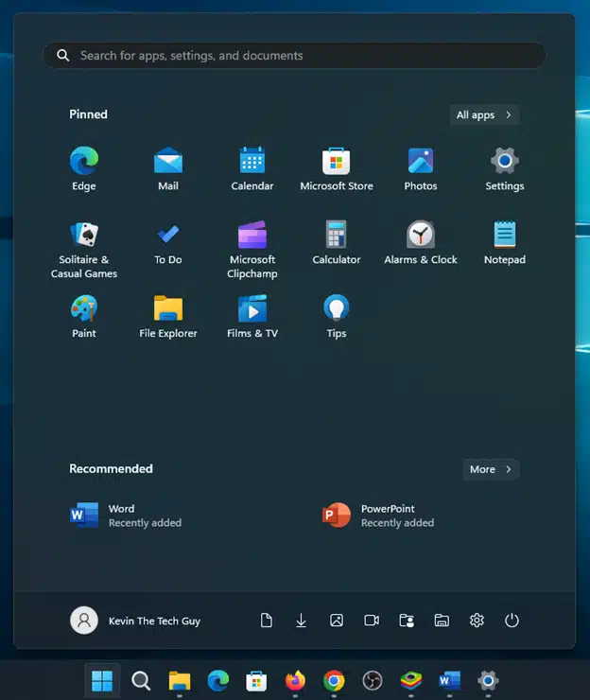Open Microsoft Store in the pinned grid

pyautogui.click(x=336, y=168)
